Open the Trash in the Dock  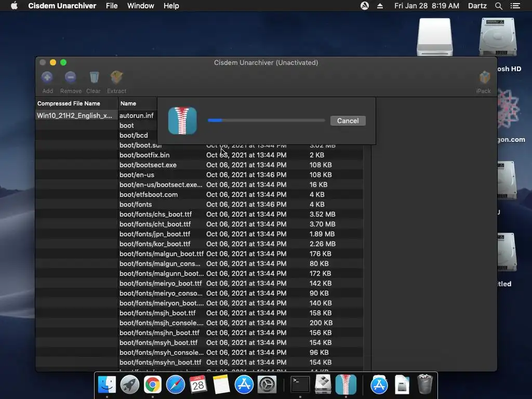pos(425,384)
